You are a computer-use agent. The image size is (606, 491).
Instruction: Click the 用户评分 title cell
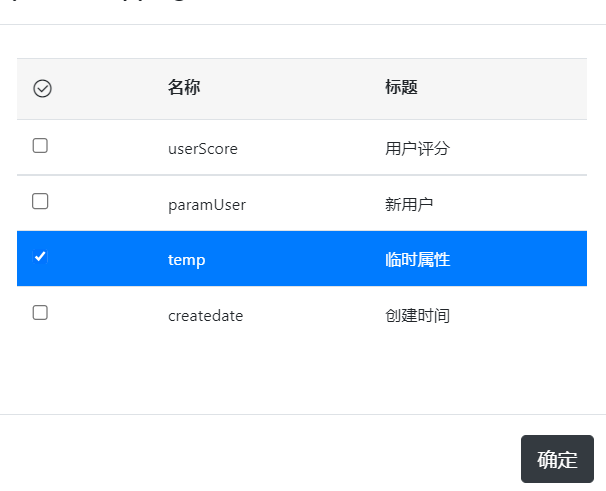point(417,149)
